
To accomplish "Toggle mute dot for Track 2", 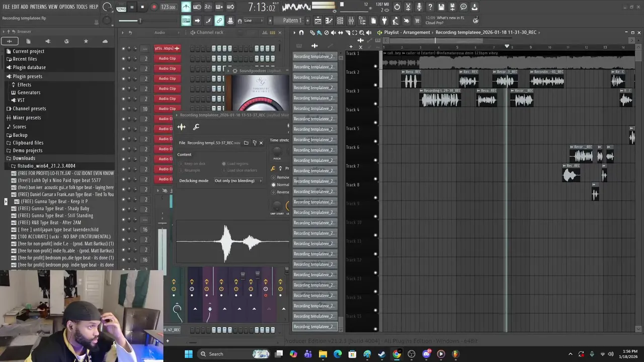I will [x=375, y=85].
